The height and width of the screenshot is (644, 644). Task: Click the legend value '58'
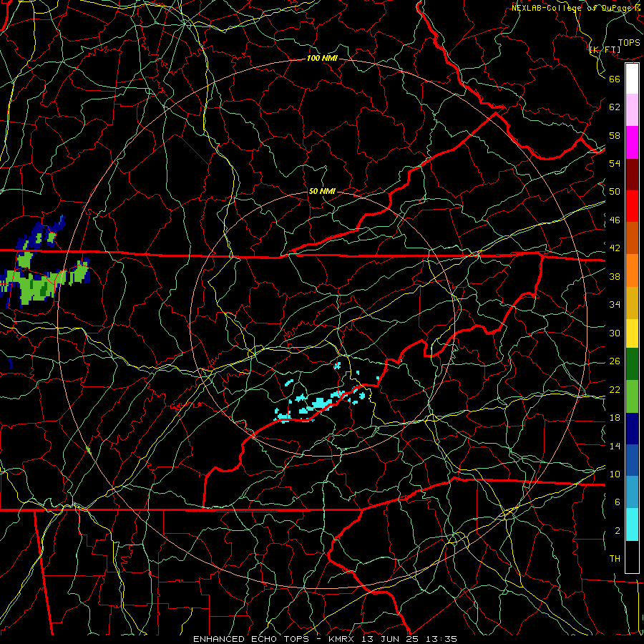coord(615,135)
